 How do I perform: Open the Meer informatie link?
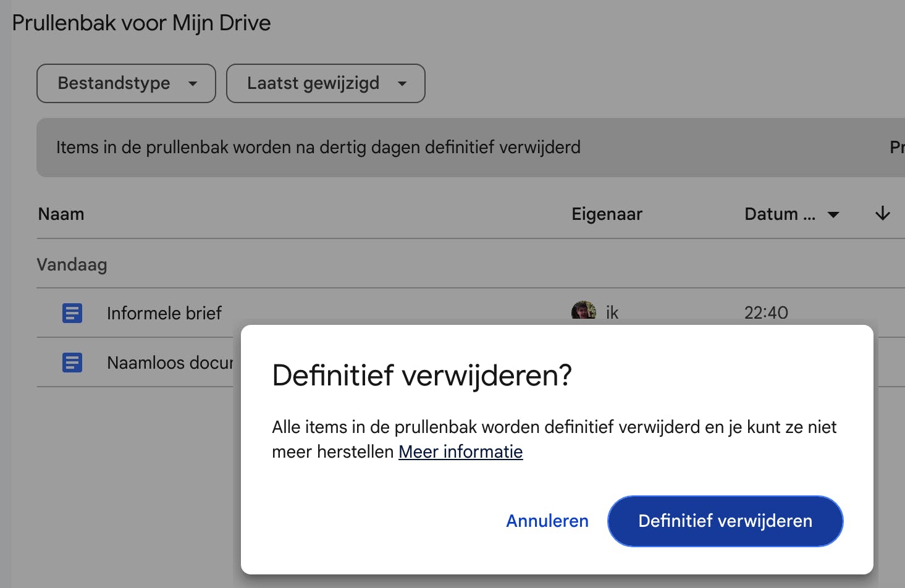(461, 451)
